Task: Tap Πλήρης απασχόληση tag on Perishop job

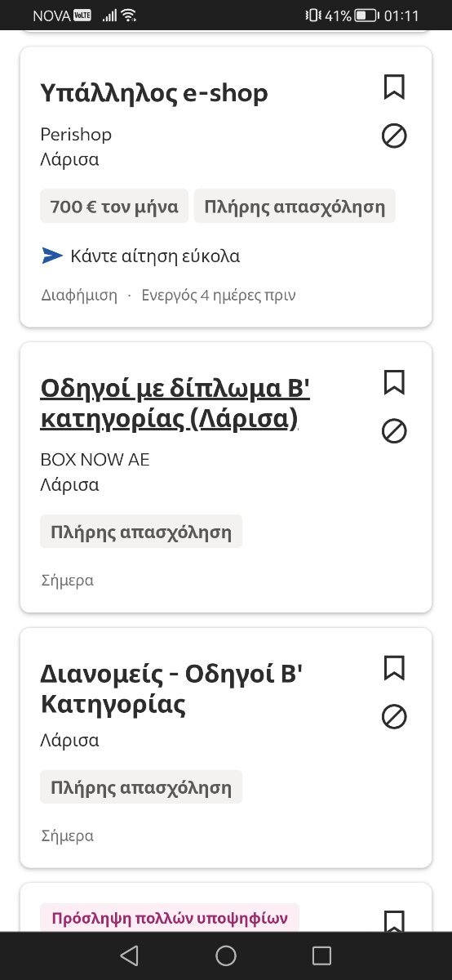Action: click(x=295, y=207)
